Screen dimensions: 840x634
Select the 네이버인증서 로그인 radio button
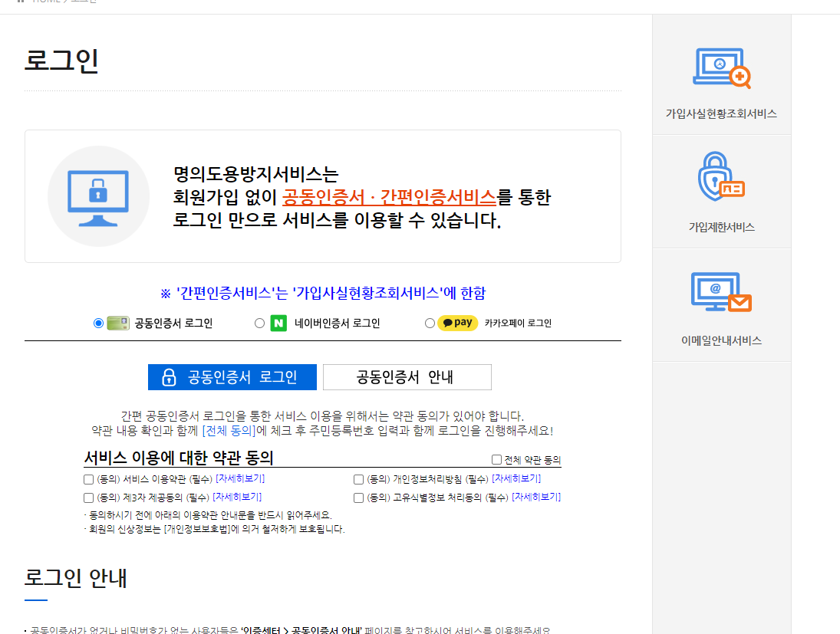pyautogui.click(x=260, y=323)
